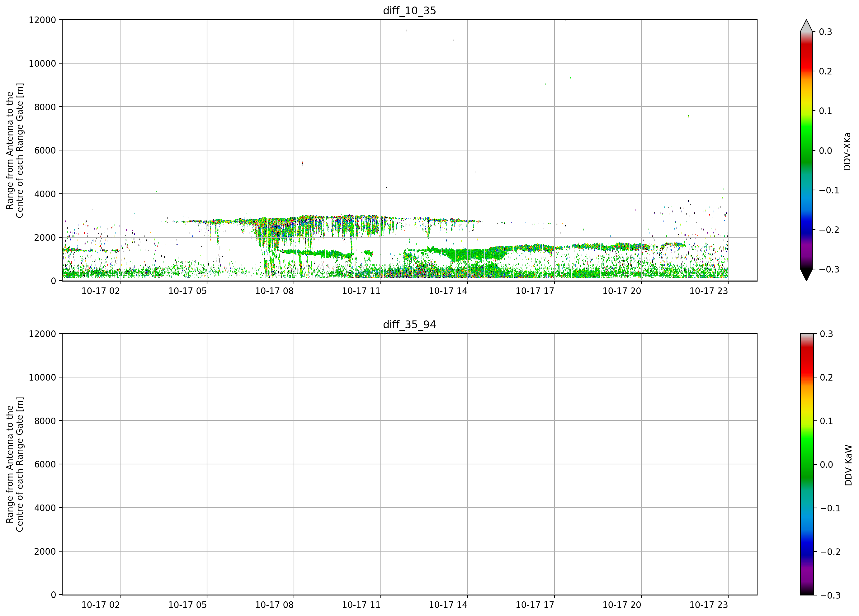Click "10-17 23" tick label under diff_35_94 plot
859x616 pixels.
[709, 605]
